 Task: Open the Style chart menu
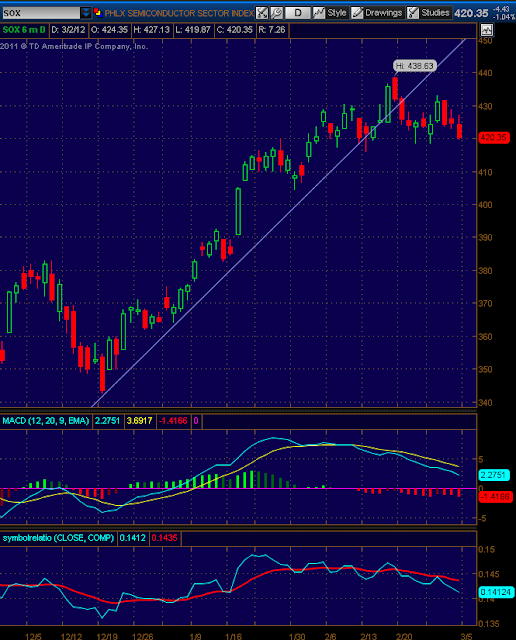tap(330, 13)
